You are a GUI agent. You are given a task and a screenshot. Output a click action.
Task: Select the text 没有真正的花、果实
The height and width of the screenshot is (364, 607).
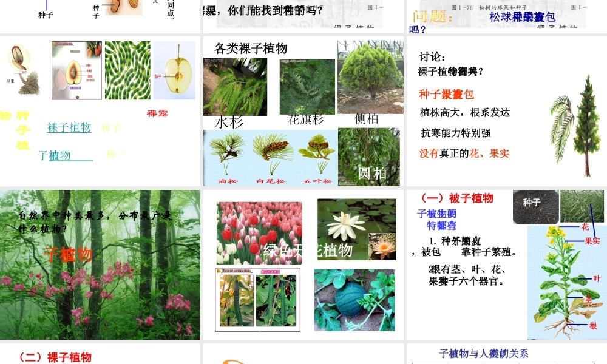point(464,153)
